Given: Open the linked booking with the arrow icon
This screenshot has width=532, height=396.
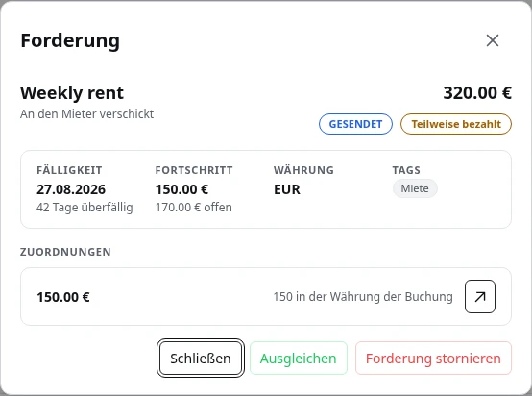Looking at the screenshot, I should click(x=480, y=296).
